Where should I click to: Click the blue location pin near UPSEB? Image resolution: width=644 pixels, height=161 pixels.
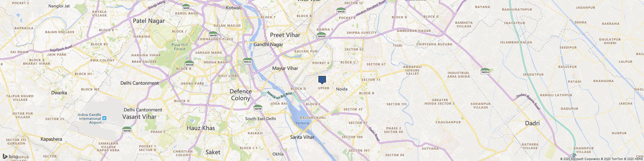pyautogui.click(x=322, y=80)
